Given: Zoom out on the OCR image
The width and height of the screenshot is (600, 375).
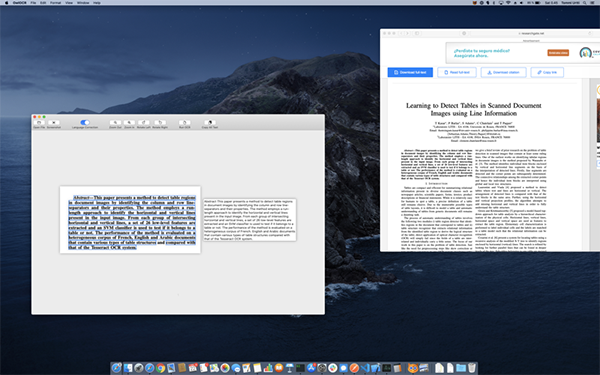Looking at the screenshot, I should point(115,123).
